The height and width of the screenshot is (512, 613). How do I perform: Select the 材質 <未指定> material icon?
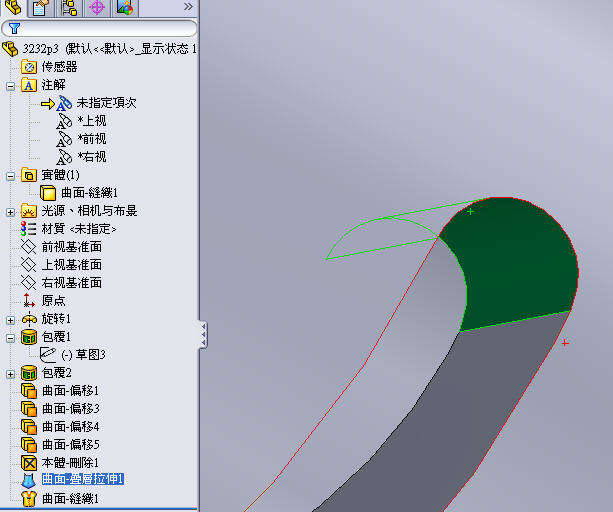[x=29, y=229]
